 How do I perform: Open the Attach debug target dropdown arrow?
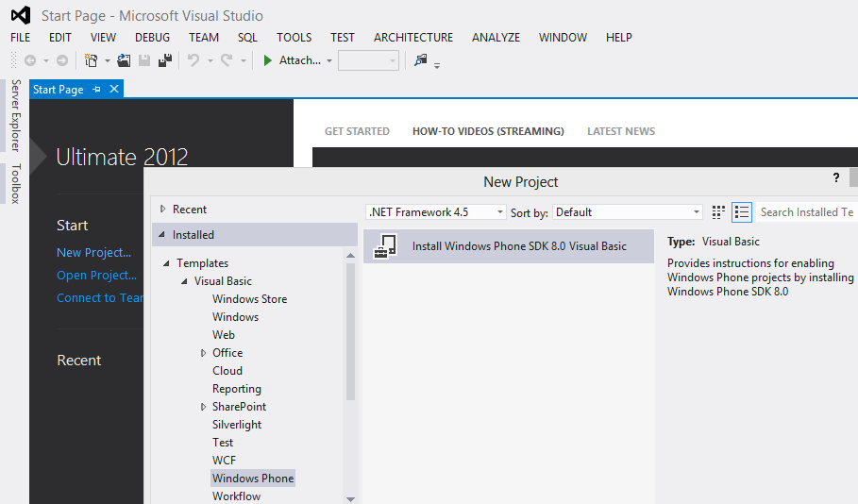click(329, 60)
